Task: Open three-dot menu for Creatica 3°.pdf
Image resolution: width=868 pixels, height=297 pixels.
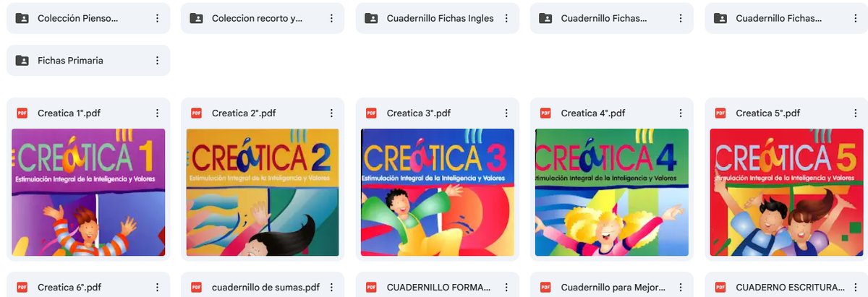Action: (x=506, y=113)
